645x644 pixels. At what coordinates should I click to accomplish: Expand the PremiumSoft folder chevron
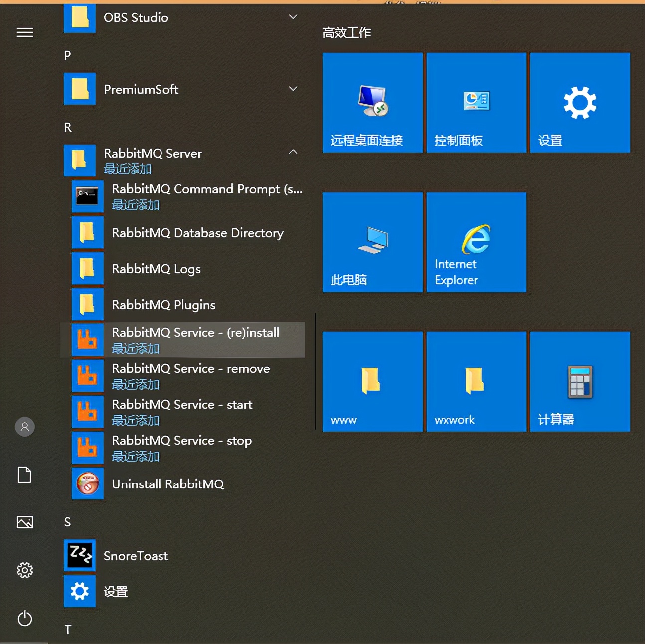point(293,89)
